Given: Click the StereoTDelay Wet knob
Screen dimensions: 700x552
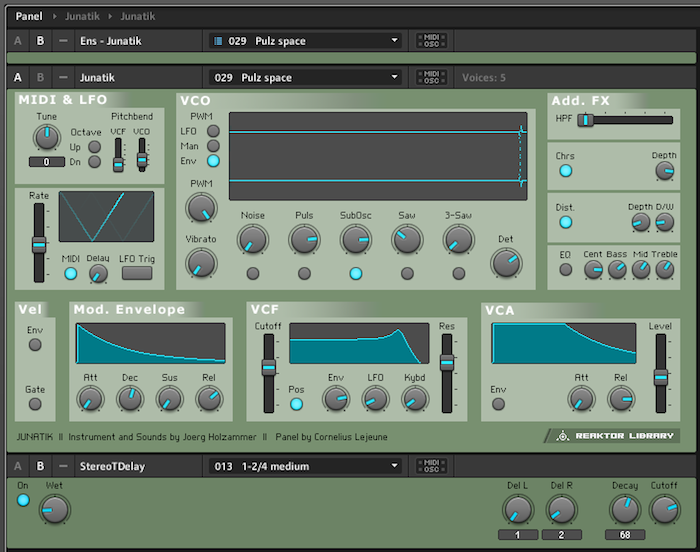Looking at the screenshot, I should pyautogui.click(x=54, y=510).
